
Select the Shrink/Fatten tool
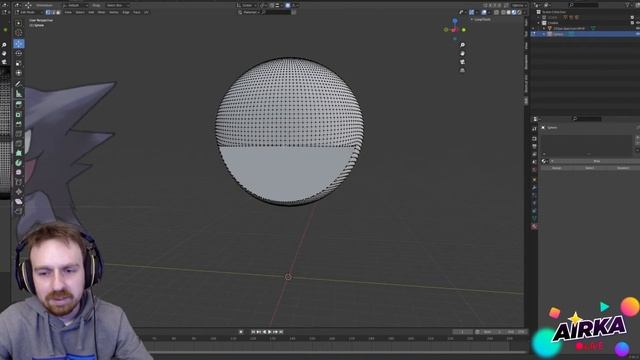pyautogui.click(x=18, y=192)
